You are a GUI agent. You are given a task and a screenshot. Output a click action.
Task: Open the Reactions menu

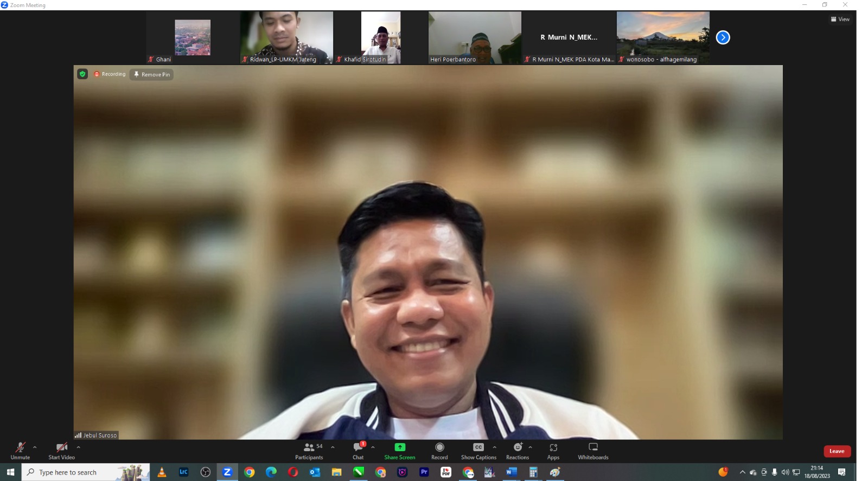point(518,450)
